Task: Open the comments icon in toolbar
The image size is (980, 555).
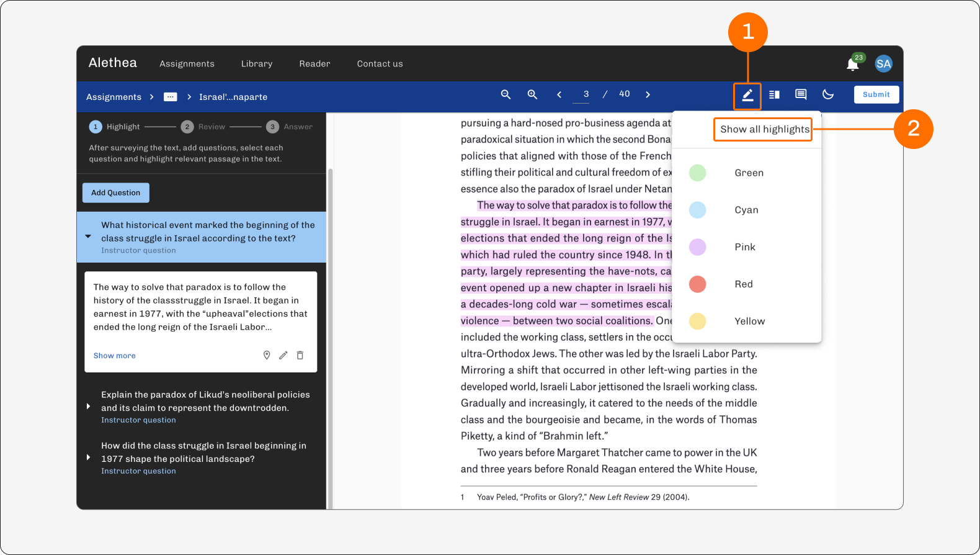Action: (801, 94)
